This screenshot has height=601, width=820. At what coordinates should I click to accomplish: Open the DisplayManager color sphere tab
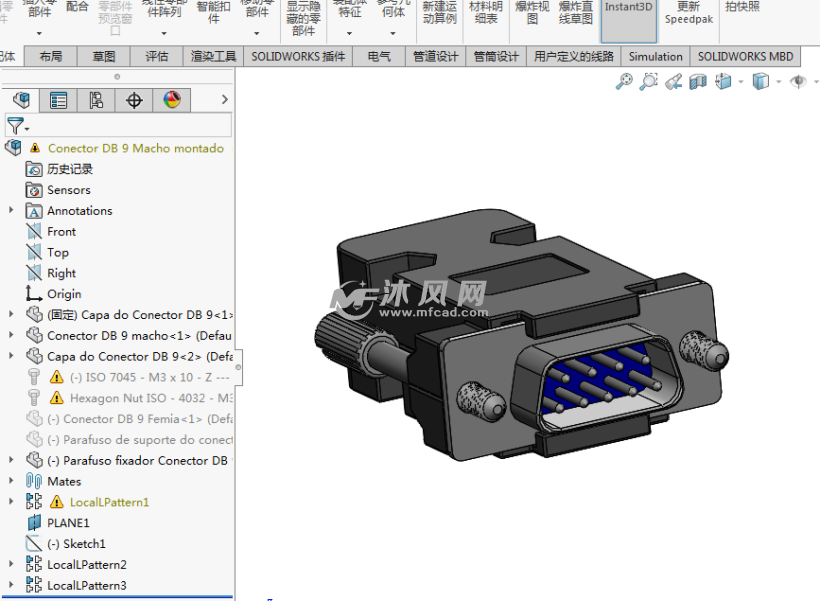[172, 100]
